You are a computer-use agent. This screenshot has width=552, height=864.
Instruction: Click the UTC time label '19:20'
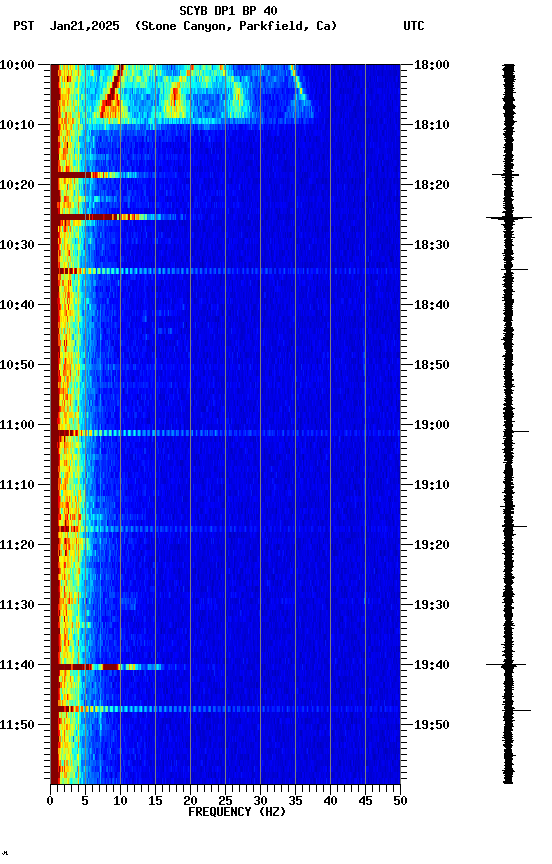[432, 545]
